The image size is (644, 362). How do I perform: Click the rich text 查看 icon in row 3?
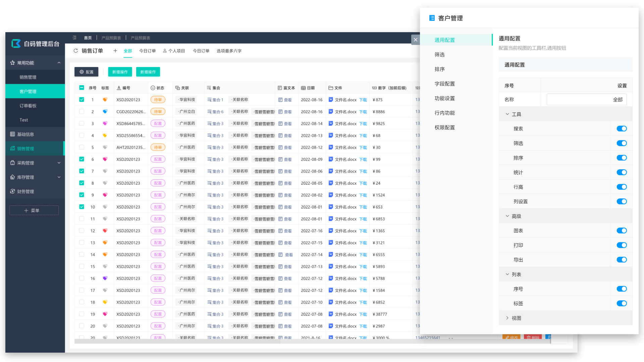(x=280, y=124)
